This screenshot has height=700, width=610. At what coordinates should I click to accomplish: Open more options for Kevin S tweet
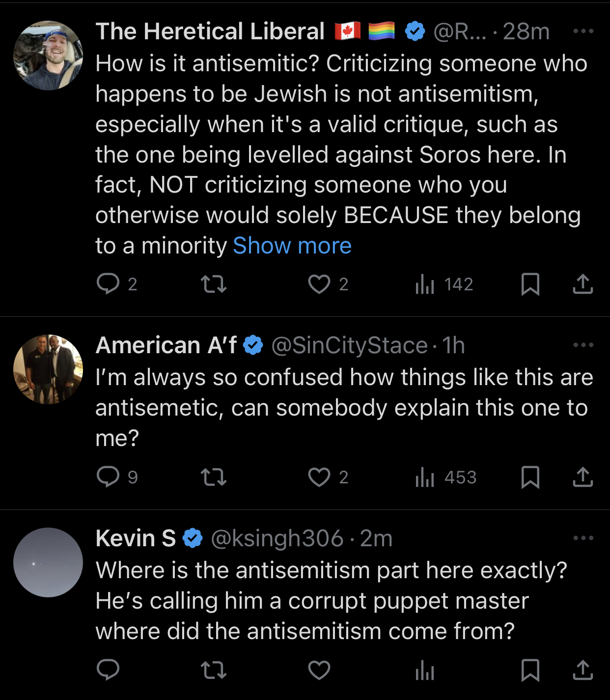tap(583, 538)
